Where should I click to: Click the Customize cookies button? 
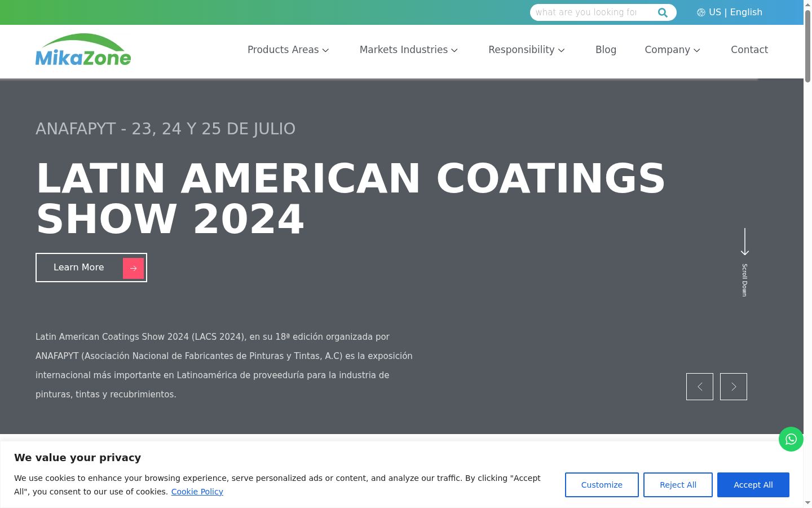[x=602, y=485]
